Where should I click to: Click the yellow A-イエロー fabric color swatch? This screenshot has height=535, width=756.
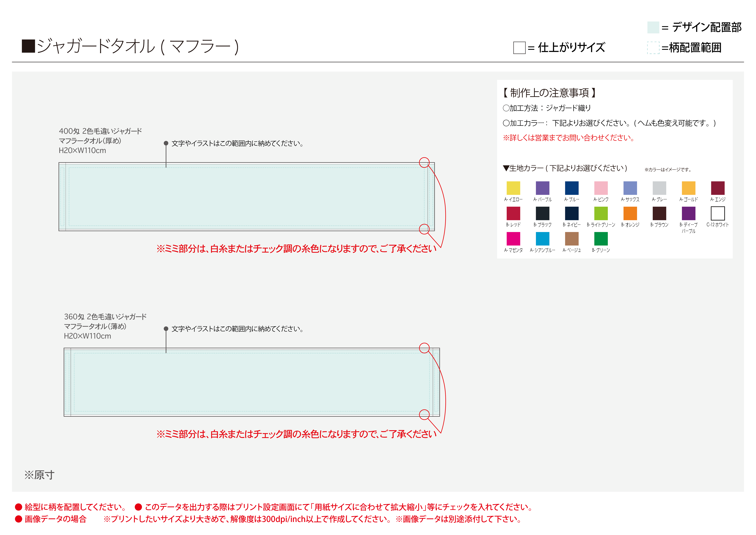(513, 188)
